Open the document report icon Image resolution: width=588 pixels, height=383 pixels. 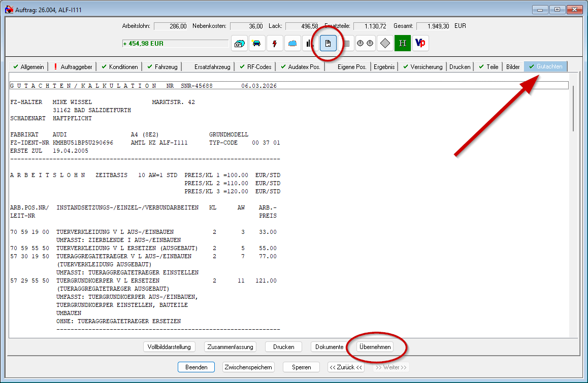[328, 44]
